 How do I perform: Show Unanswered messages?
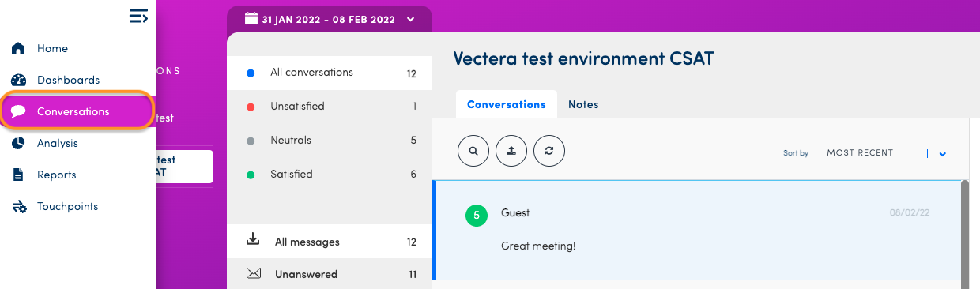(x=330, y=275)
